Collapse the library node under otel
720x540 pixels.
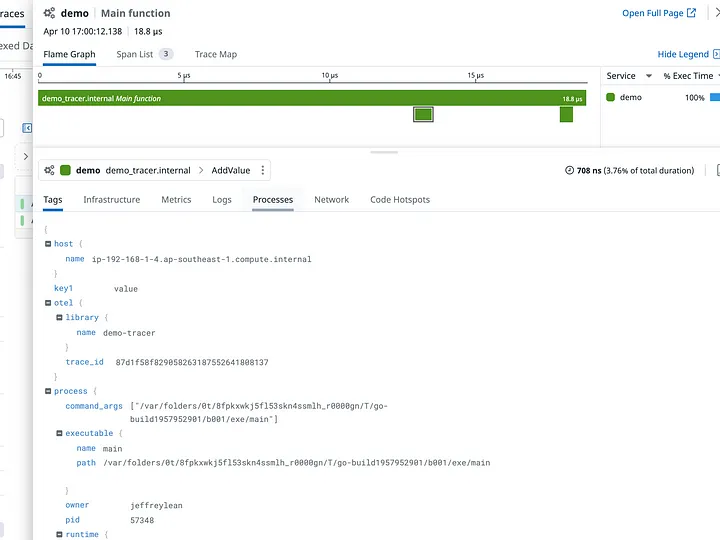click(x=58, y=318)
